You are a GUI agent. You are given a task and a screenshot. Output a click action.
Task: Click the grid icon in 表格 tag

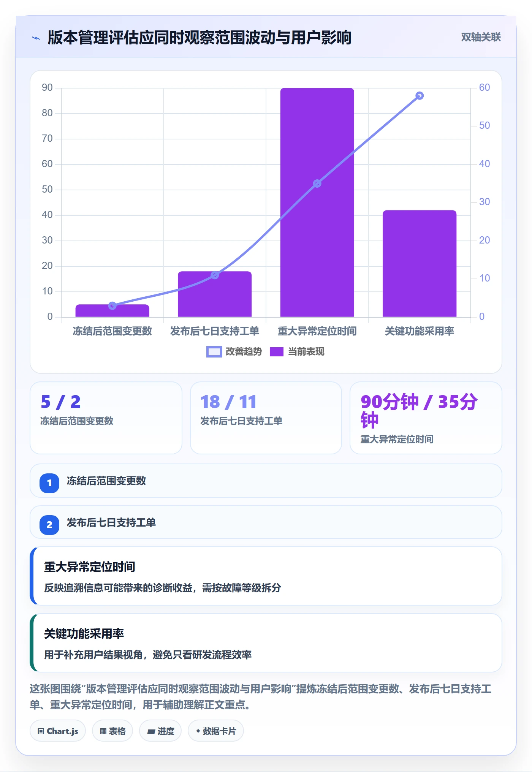(x=103, y=731)
